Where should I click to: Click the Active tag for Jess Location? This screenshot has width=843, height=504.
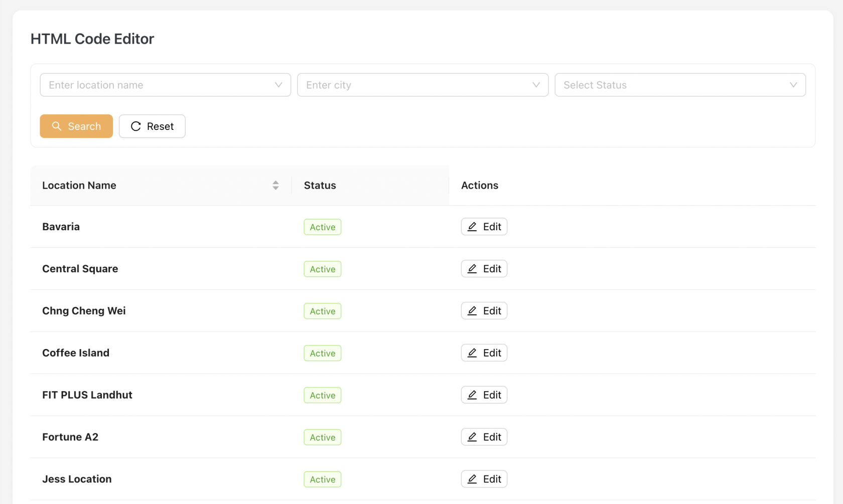point(323,480)
